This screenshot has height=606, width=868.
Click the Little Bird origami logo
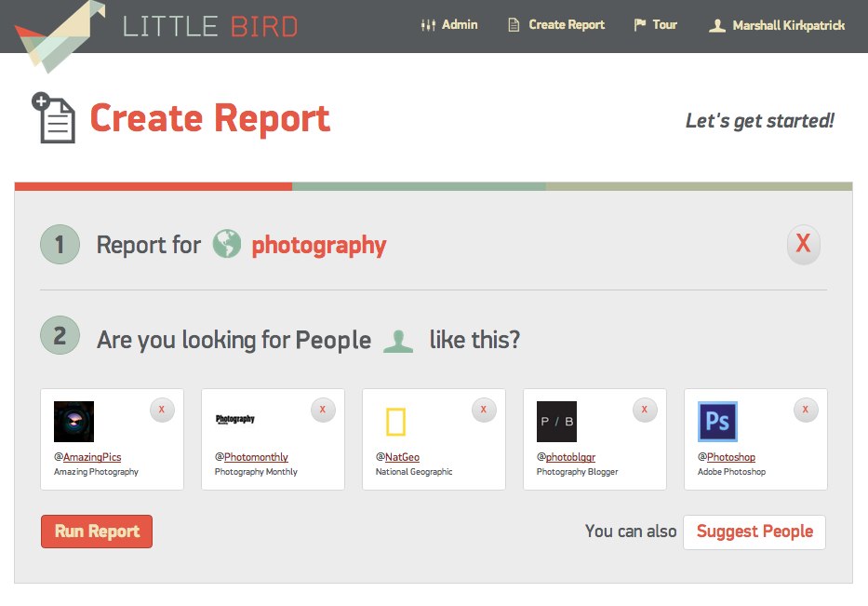click(x=60, y=36)
